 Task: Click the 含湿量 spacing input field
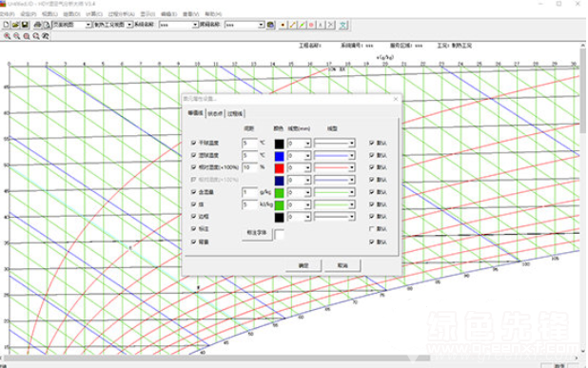pyautogui.click(x=249, y=193)
